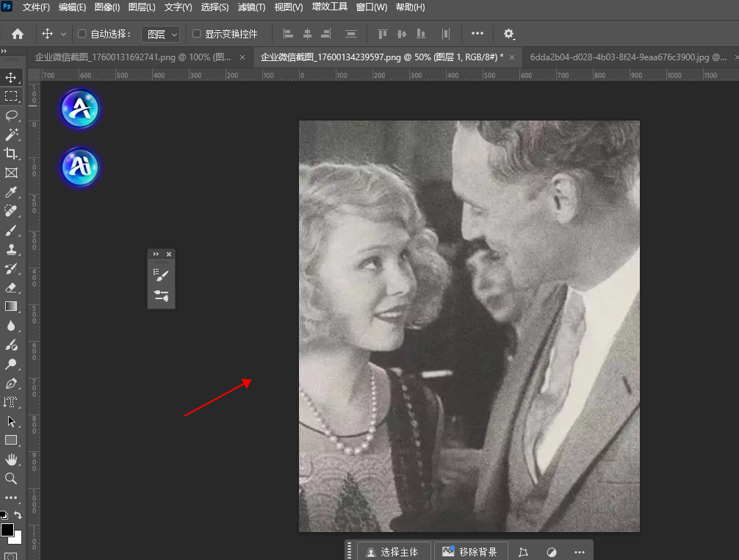The image size is (739, 560).
Task: Select the Eraser tool
Action: pyautogui.click(x=11, y=287)
